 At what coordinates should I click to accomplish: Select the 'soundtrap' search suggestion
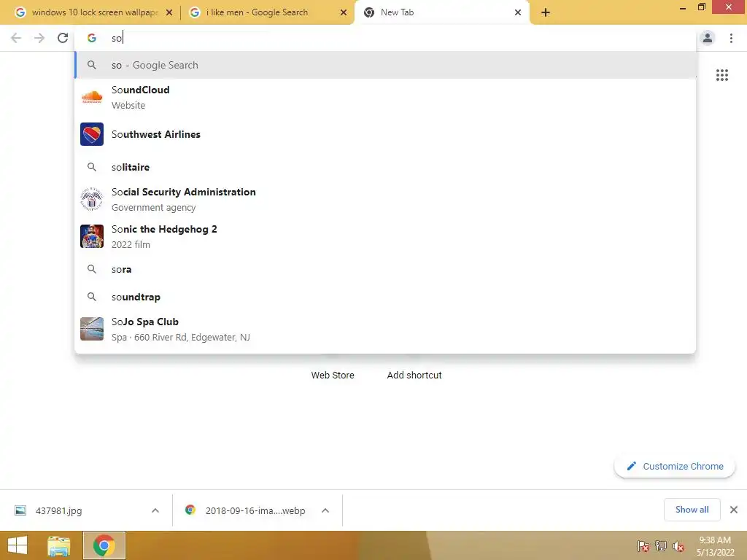[385, 297]
